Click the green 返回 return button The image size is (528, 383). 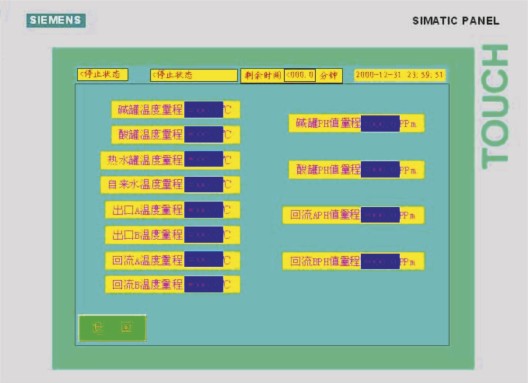[x=112, y=328]
